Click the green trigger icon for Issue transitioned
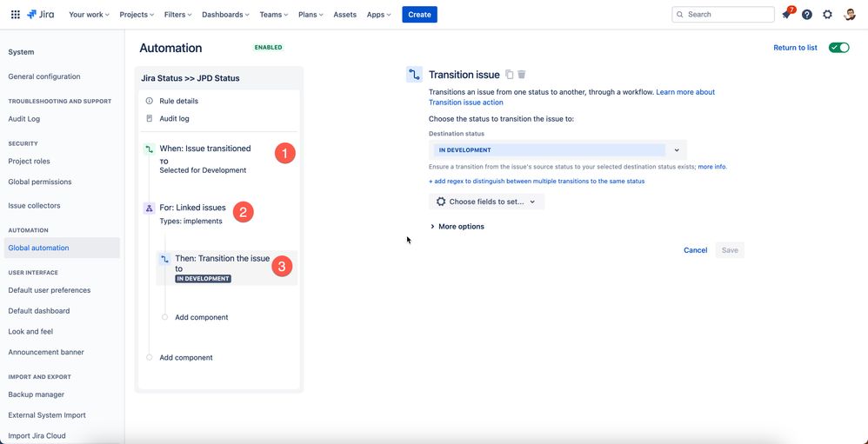 [x=149, y=149]
